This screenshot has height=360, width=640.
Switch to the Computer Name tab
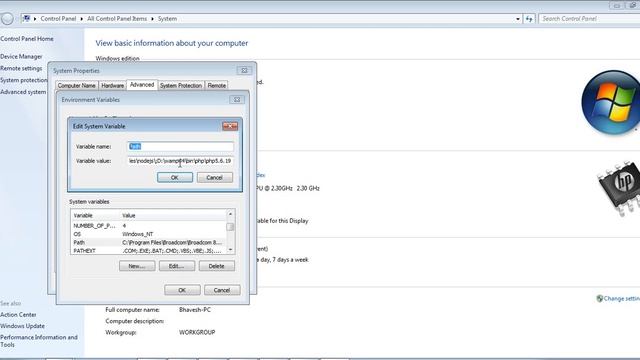(x=76, y=86)
